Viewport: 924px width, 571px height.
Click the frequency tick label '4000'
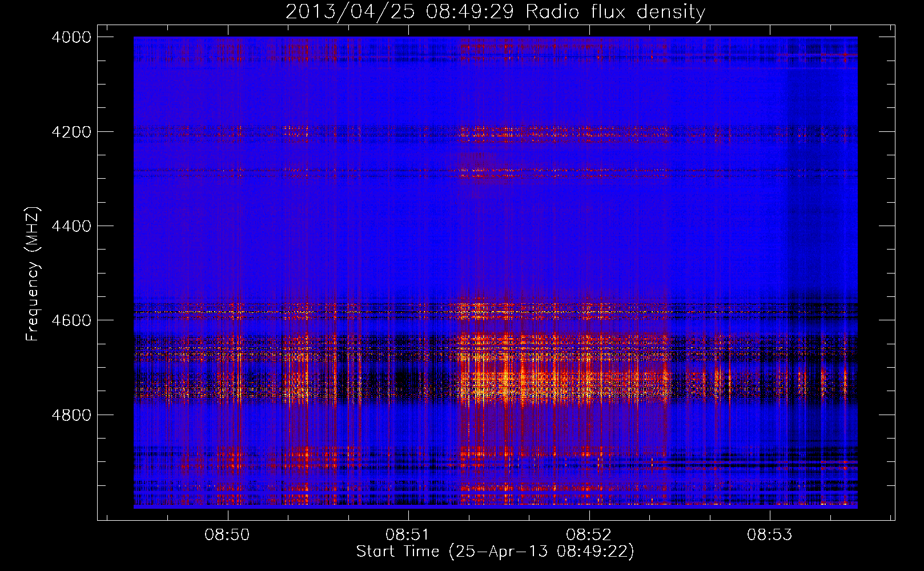[x=71, y=37]
